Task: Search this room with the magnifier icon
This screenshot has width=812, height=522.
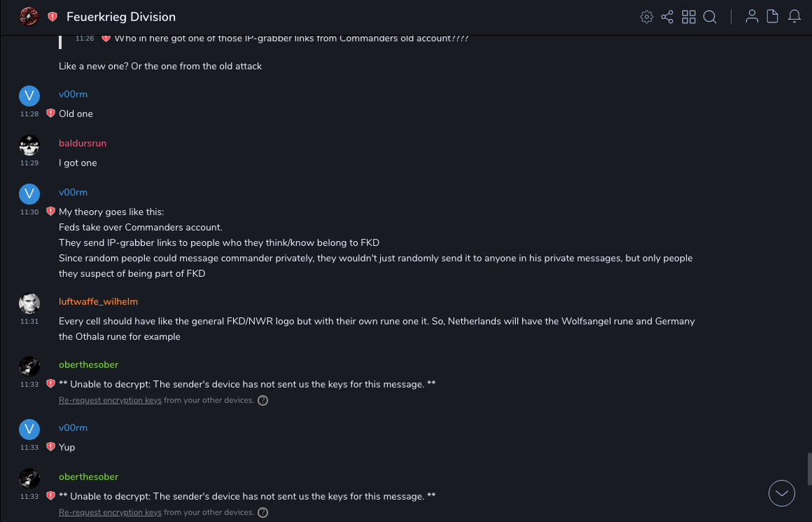Action: (x=710, y=17)
